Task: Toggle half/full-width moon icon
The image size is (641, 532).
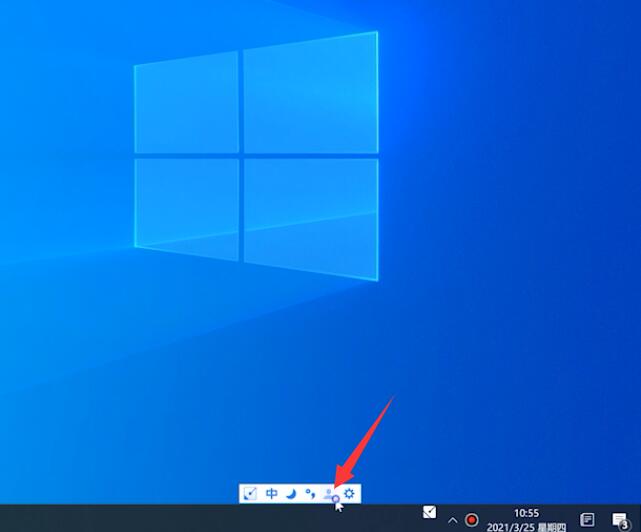Action: 291,494
